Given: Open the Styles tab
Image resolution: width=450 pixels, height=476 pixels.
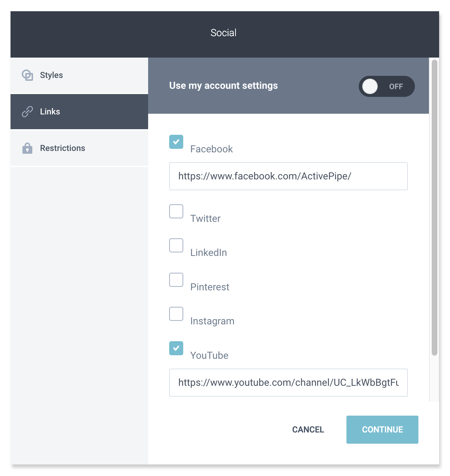Looking at the screenshot, I should (79, 75).
